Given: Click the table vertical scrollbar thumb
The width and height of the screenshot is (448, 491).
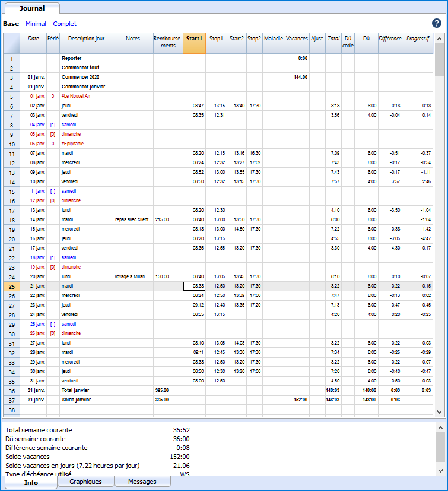Looking at the screenshot, I should 439,59.
